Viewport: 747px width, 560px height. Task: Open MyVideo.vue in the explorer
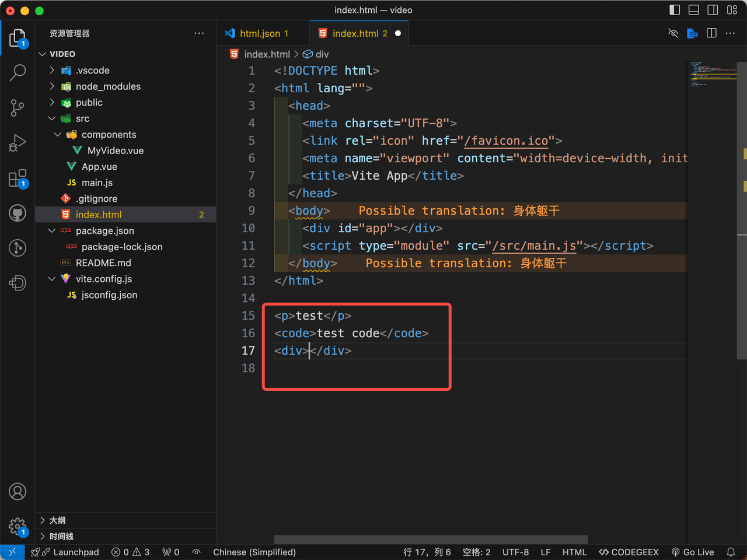115,150
